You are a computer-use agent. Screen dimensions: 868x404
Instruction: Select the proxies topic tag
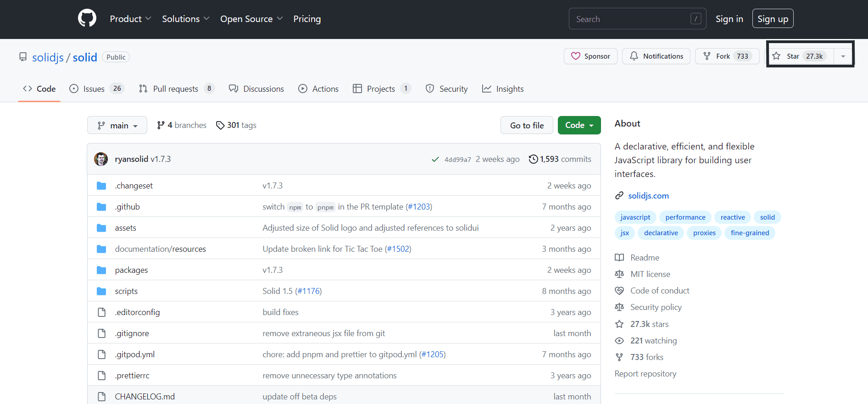[x=704, y=233]
